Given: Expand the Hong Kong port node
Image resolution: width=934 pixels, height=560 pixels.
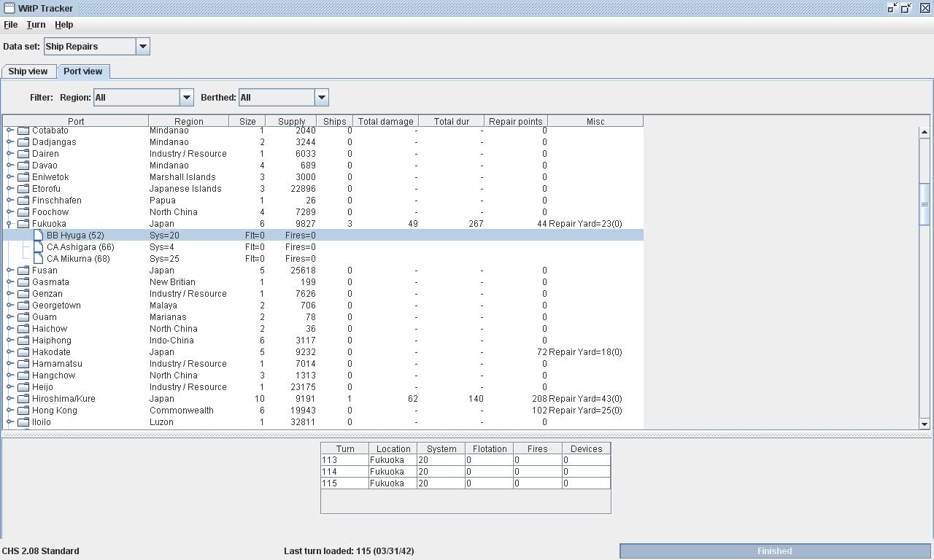Looking at the screenshot, I should (9, 411).
